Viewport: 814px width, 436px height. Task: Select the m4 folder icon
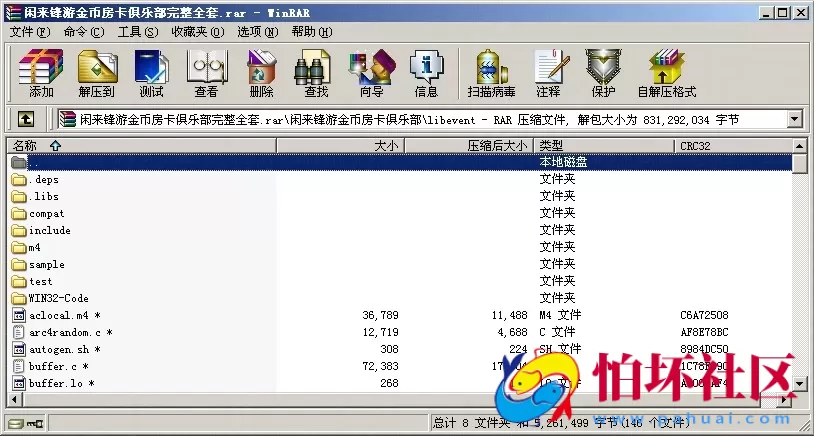tap(19, 248)
